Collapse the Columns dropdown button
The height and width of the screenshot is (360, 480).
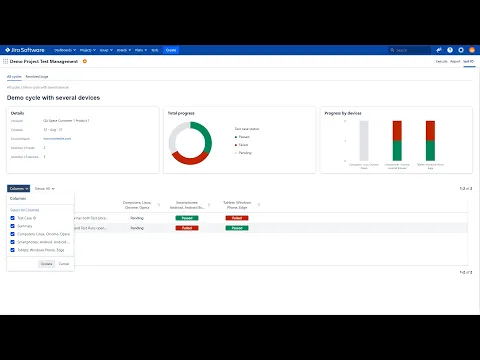(18, 189)
